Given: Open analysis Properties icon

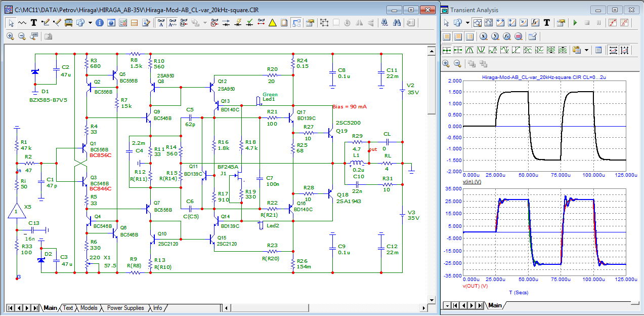Looking at the screenshot, I should click(x=561, y=23).
